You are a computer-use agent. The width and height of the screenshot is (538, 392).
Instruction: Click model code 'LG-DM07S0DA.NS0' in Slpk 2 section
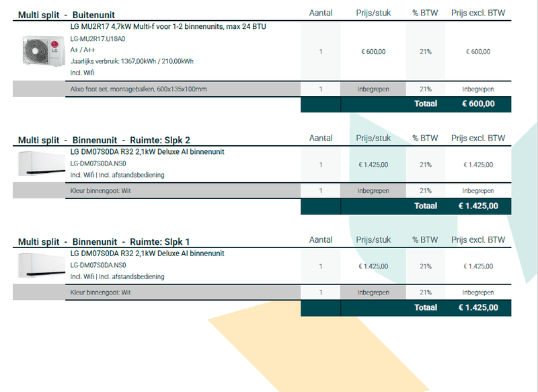[98, 163]
